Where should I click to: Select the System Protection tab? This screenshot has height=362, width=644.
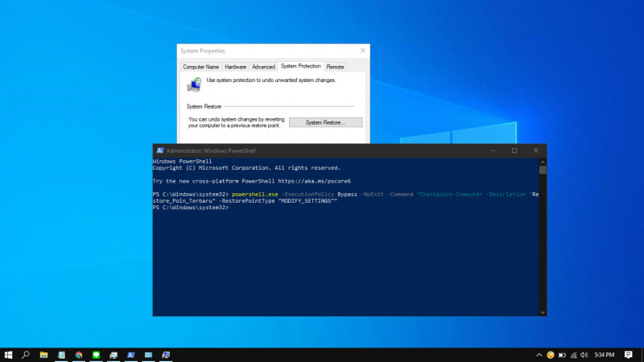point(300,66)
